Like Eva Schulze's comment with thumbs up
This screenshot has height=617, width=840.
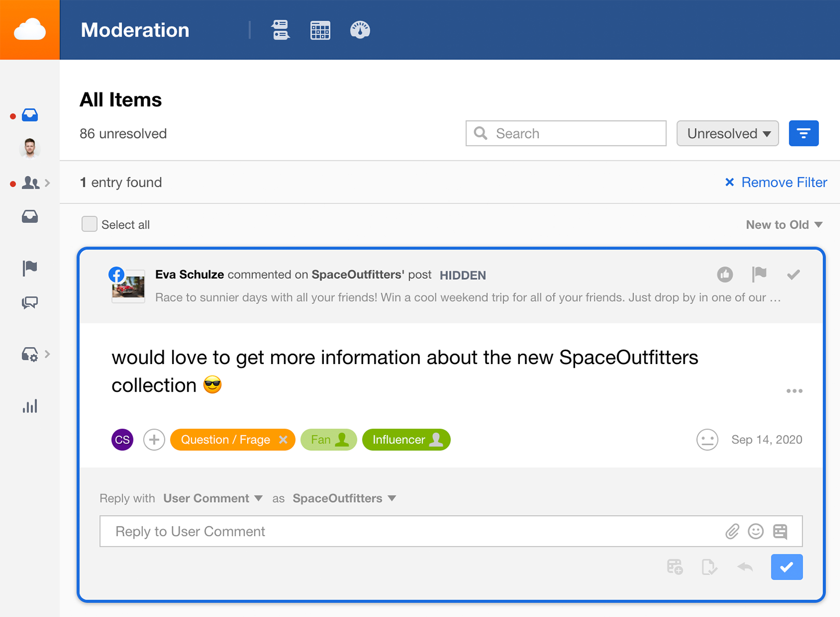[x=725, y=274]
